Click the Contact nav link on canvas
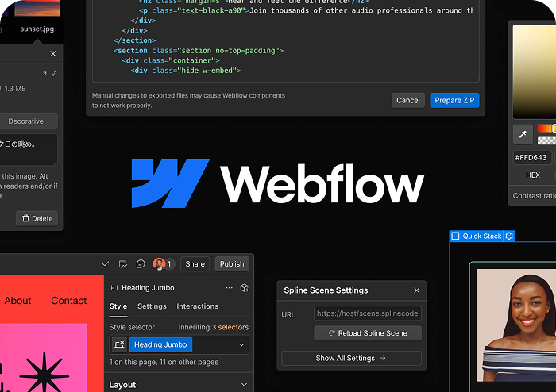The height and width of the screenshot is (392, 556). point(69,301)
